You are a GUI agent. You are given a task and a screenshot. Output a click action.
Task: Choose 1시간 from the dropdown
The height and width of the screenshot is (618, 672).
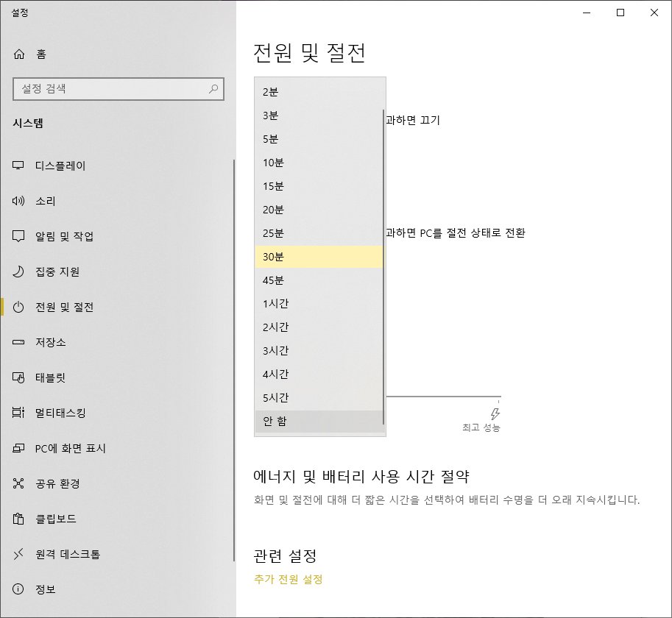[x=319, y=304]
